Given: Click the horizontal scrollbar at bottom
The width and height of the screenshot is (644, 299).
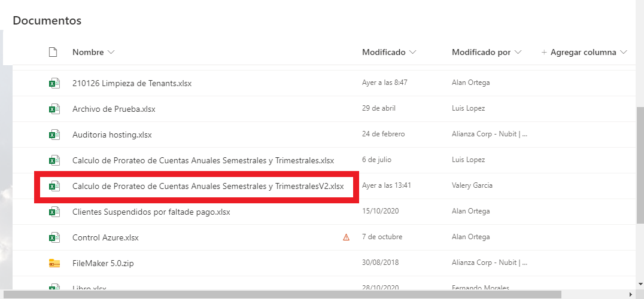Looking at the screenshot, I should point(281,294).
